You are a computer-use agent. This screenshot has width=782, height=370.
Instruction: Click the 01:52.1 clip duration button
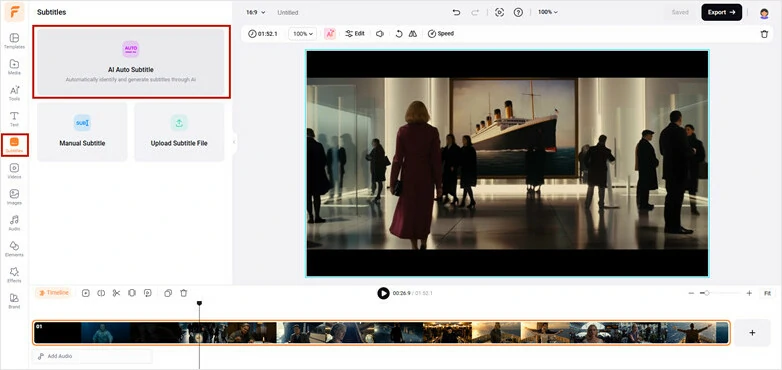pos(263,34)
